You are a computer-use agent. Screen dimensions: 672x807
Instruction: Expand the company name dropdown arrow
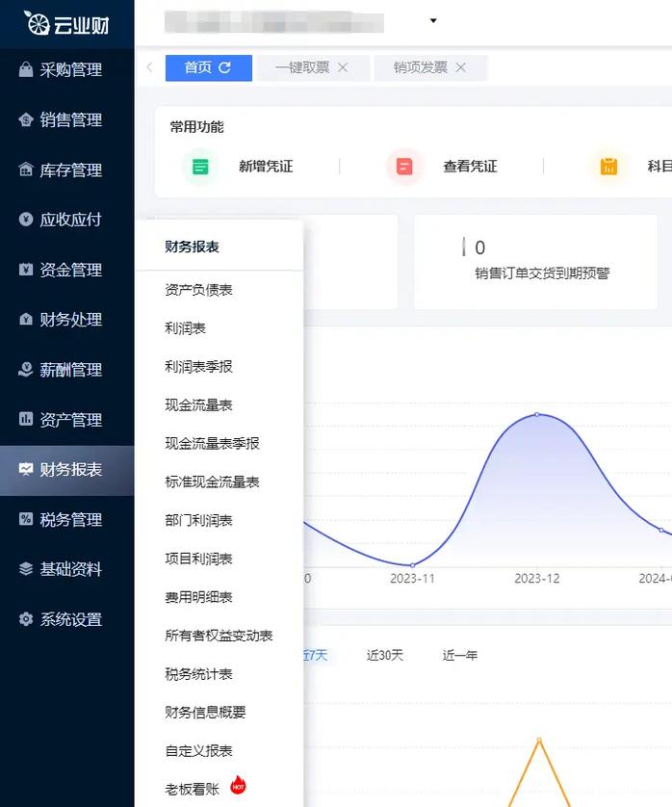[x=433, y=21]
